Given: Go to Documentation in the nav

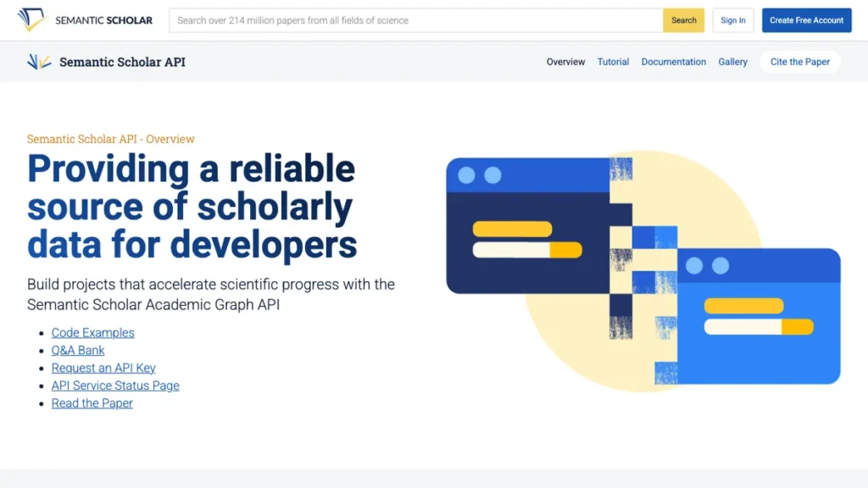Looking at the screenshot, I should click(674, 62).
